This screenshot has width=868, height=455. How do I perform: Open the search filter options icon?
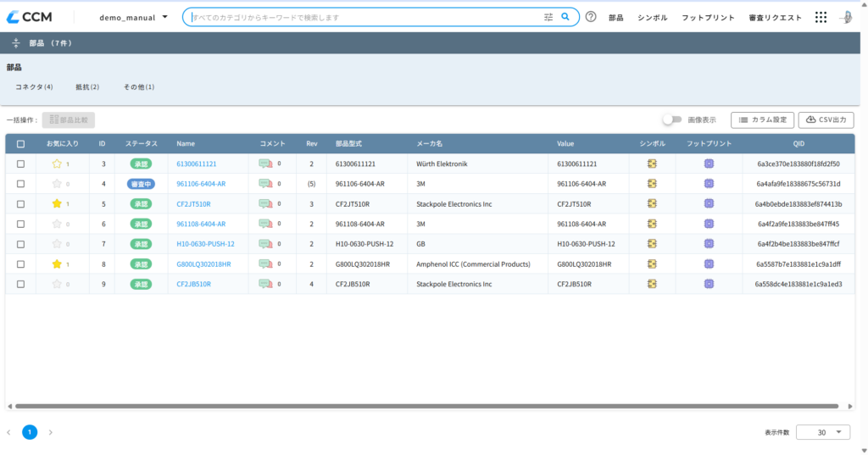tap(548, 17)
